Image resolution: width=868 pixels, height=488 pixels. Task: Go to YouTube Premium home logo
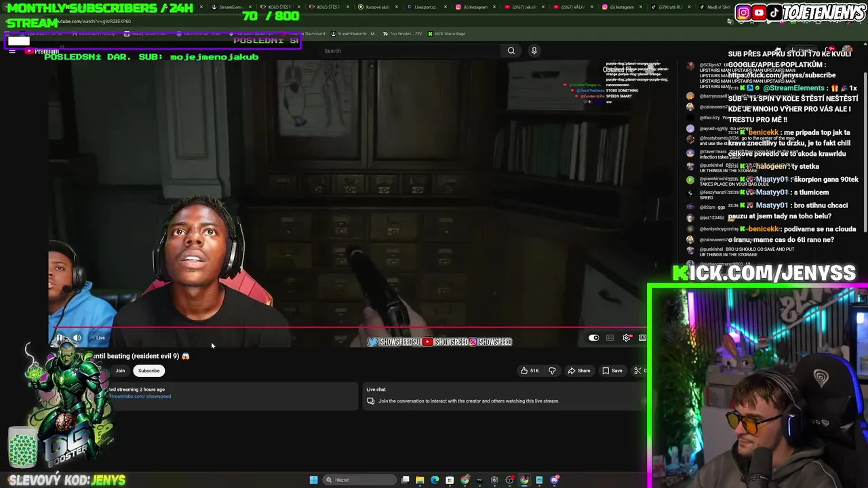42,51
